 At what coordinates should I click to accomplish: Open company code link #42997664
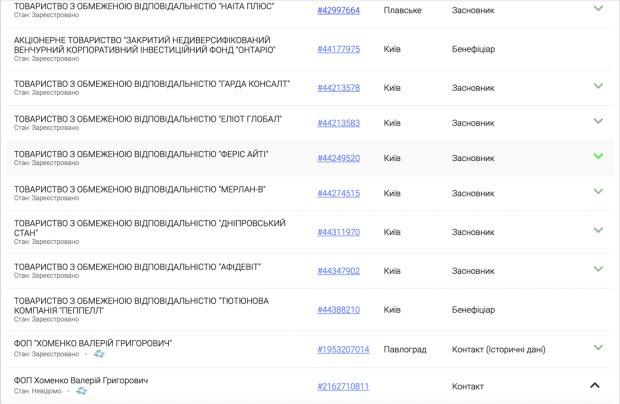(338, 9)
